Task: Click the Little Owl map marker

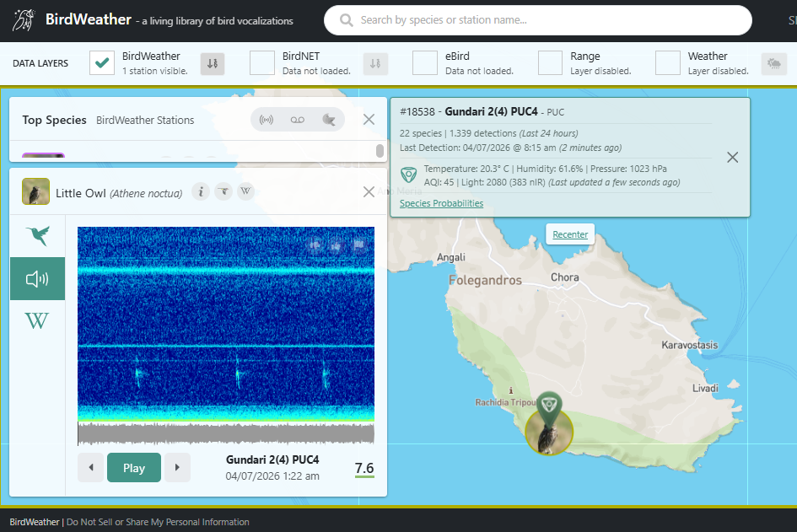Action: [549, 432]
